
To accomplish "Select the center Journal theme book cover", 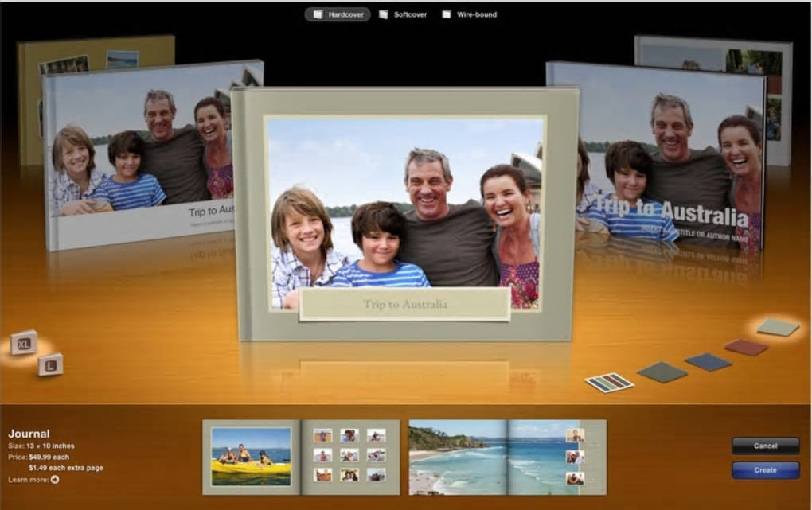I will (405, 214).
